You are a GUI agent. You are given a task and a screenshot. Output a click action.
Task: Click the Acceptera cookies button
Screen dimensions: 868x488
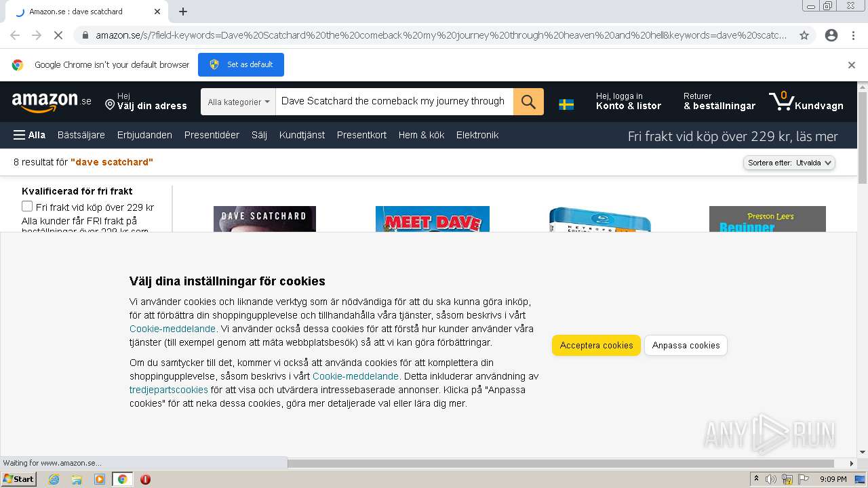596,345
